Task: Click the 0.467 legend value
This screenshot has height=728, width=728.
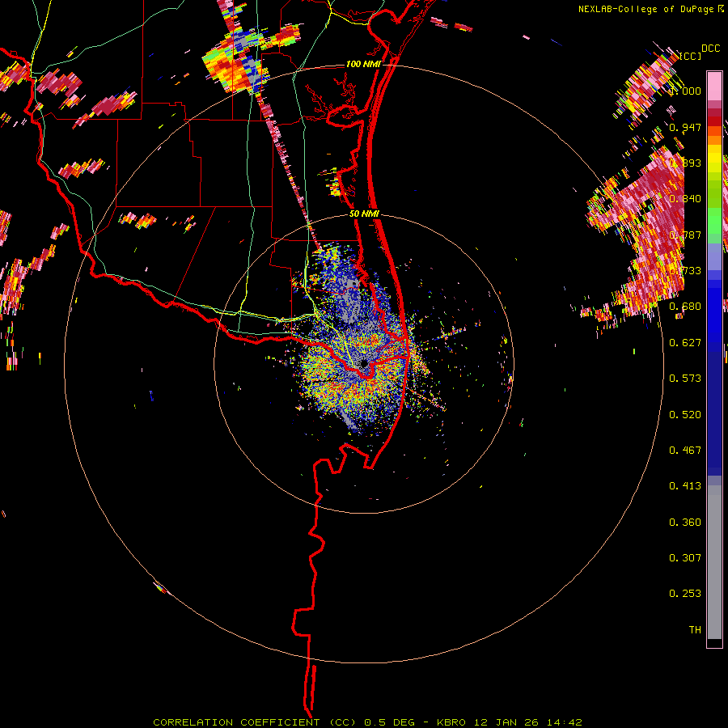Action: [685, 451]
